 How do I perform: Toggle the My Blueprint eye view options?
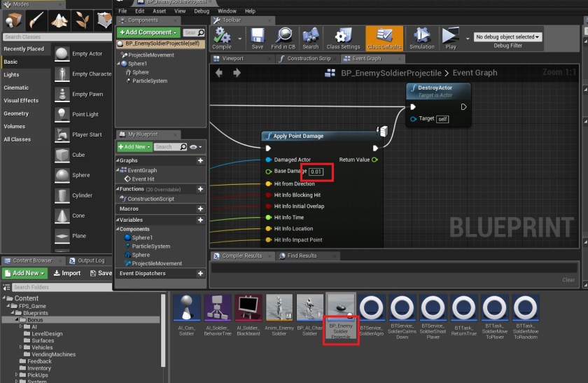point(194,147)
